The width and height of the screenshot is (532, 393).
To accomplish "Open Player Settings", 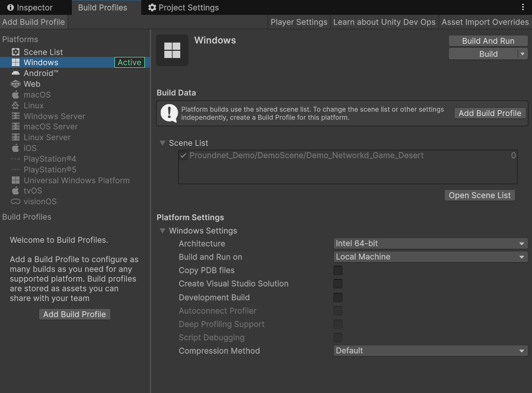I will (x=299, y=22).
